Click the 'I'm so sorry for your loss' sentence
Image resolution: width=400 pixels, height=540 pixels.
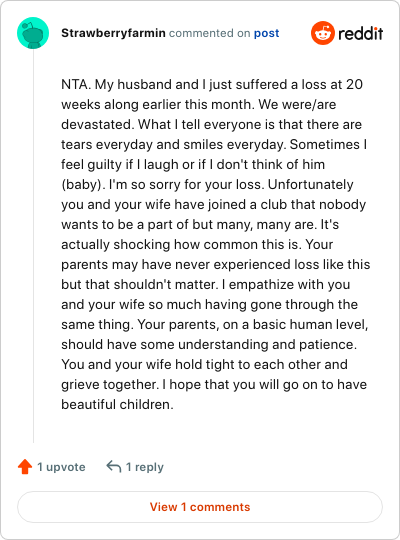click(186, 185)
